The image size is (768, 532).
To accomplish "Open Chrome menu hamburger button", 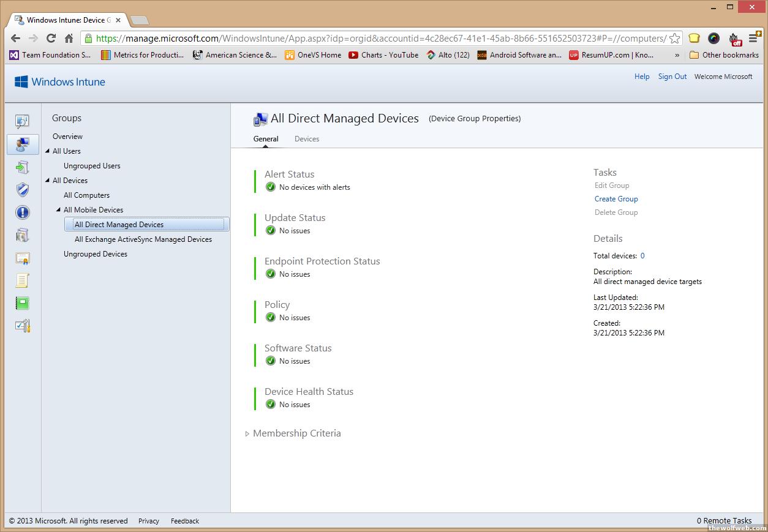I will click(x=753, y=38).
